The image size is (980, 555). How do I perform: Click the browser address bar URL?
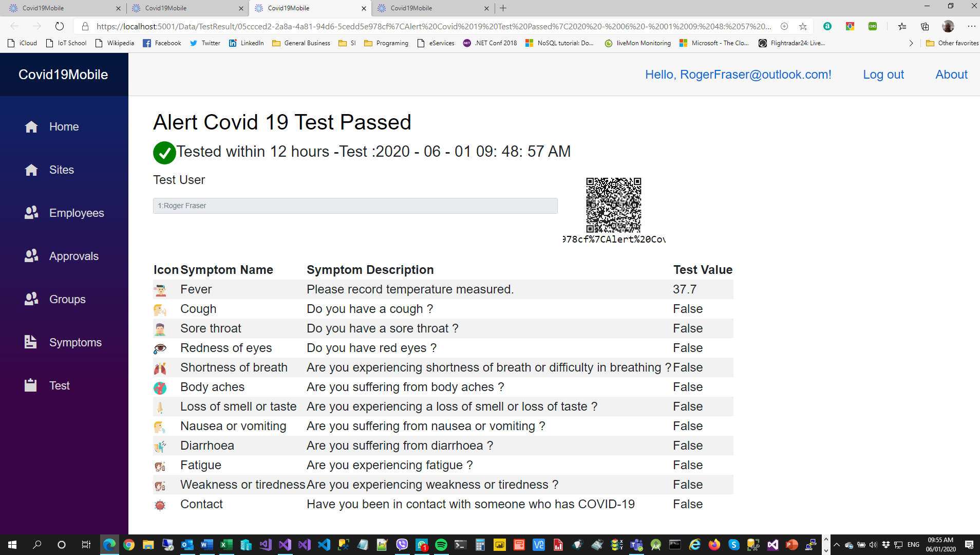click(x=434, y=26)
